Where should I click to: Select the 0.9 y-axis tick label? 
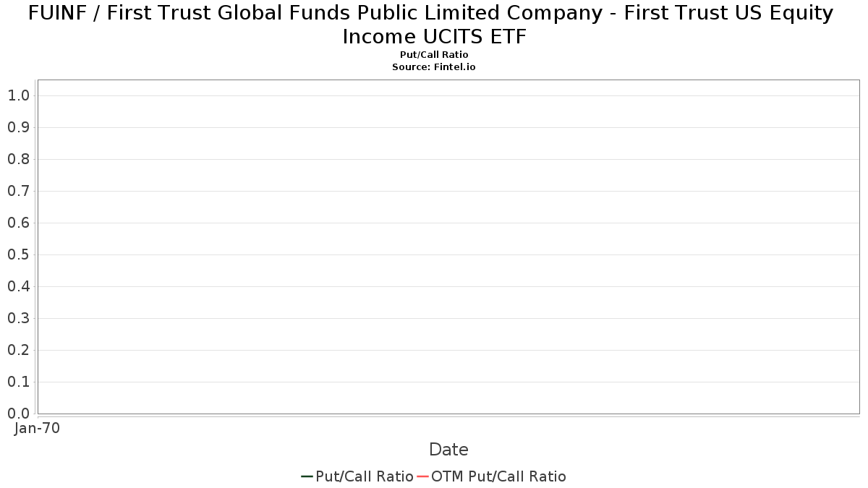click(18, 127)
